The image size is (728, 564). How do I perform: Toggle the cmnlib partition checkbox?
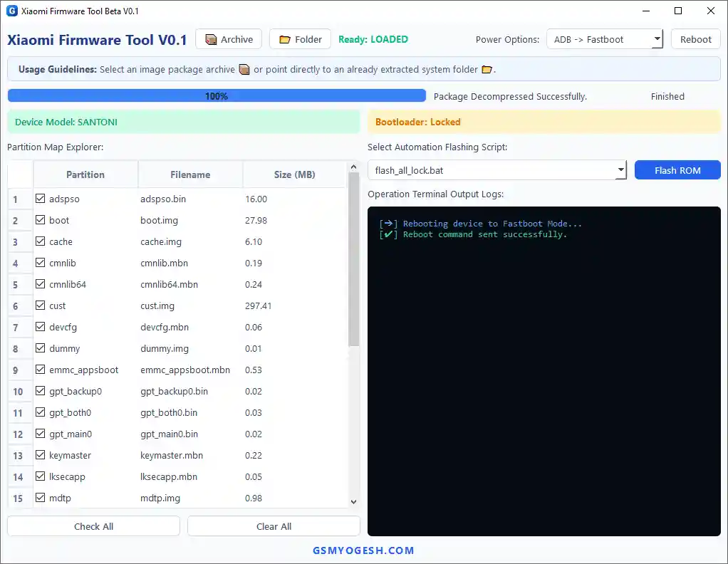(x=41, y=262)
